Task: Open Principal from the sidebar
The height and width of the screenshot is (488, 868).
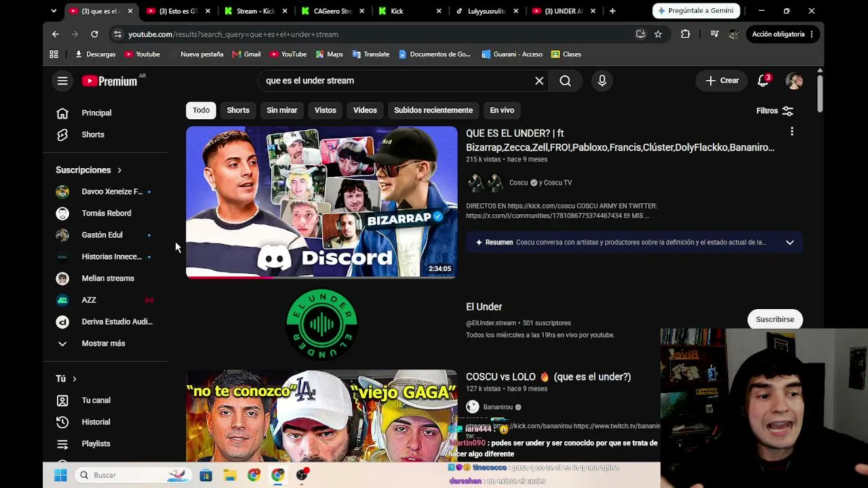Action: point(96,113)
